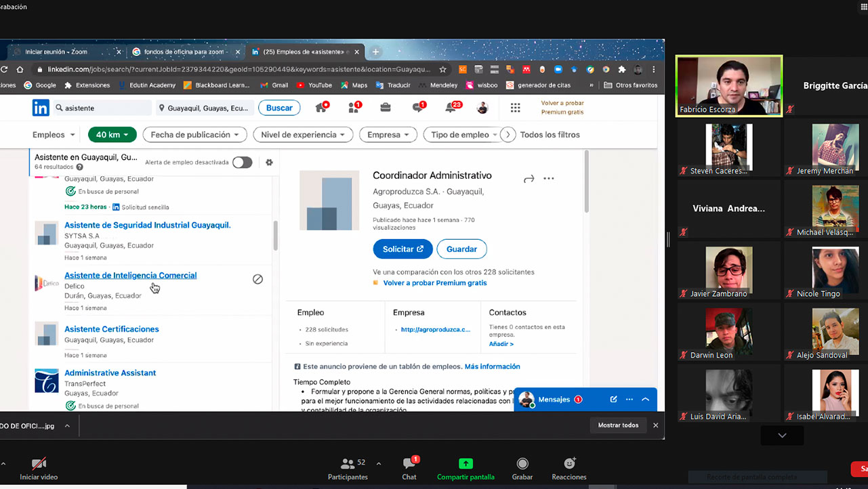
Task: Open job alert settings gear icon
Action: pos(269,163)
